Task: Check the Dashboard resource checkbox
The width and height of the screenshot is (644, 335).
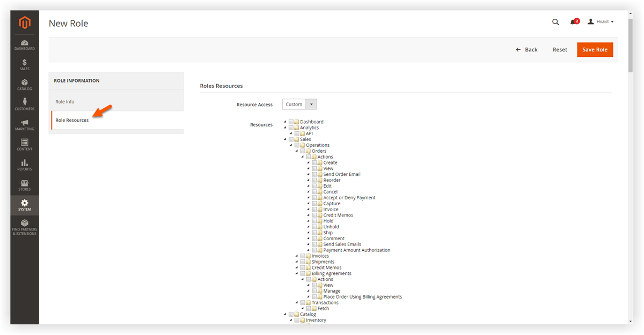Action: (290, 122)
